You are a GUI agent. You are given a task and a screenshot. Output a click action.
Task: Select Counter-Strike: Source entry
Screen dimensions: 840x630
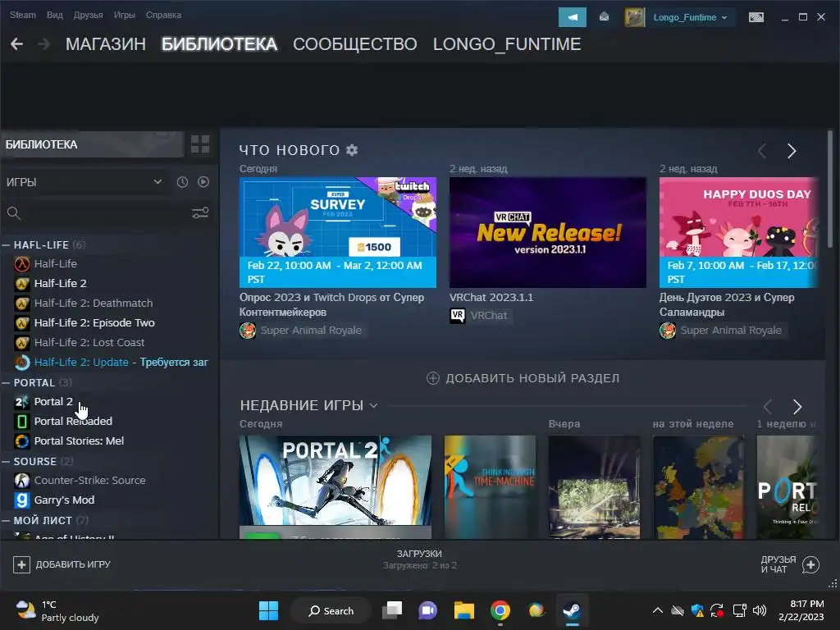(89, 480)
